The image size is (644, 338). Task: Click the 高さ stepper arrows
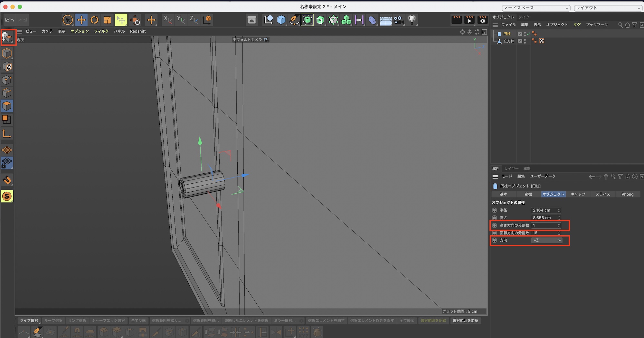(559, 218)
